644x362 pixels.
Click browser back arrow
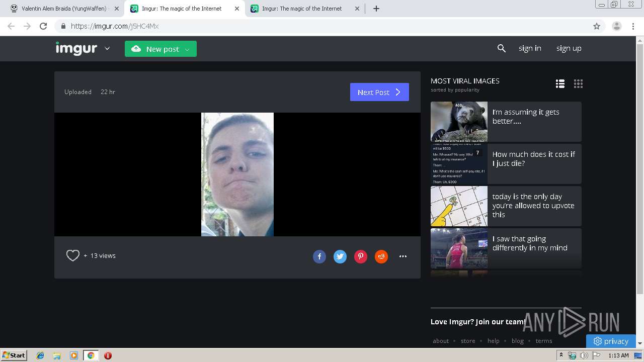11,26
